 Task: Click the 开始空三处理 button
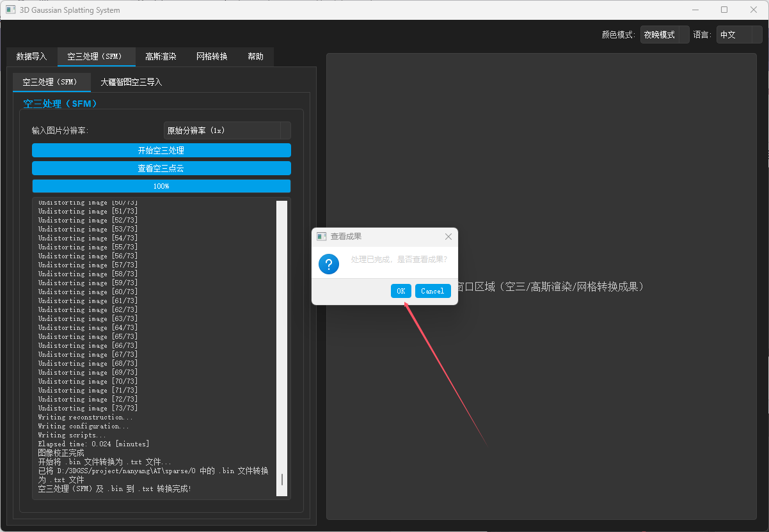click(161, 150)
